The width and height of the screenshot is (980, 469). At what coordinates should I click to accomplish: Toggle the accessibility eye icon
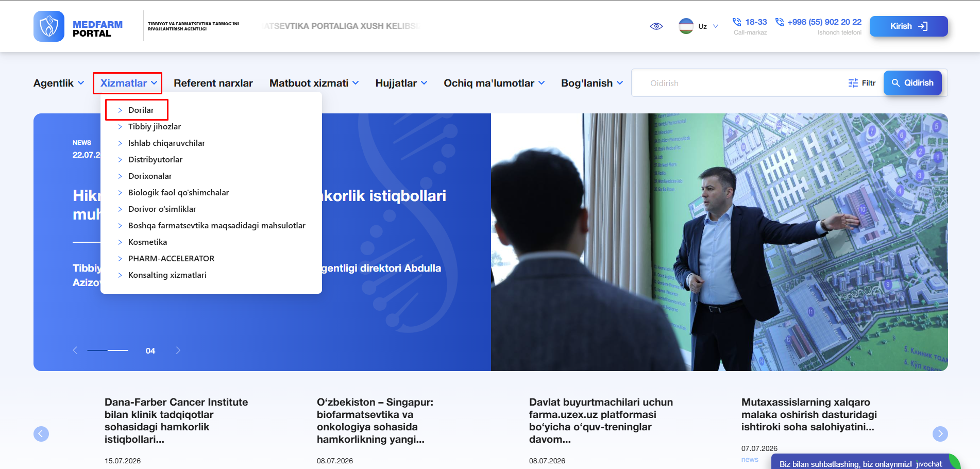656,26
